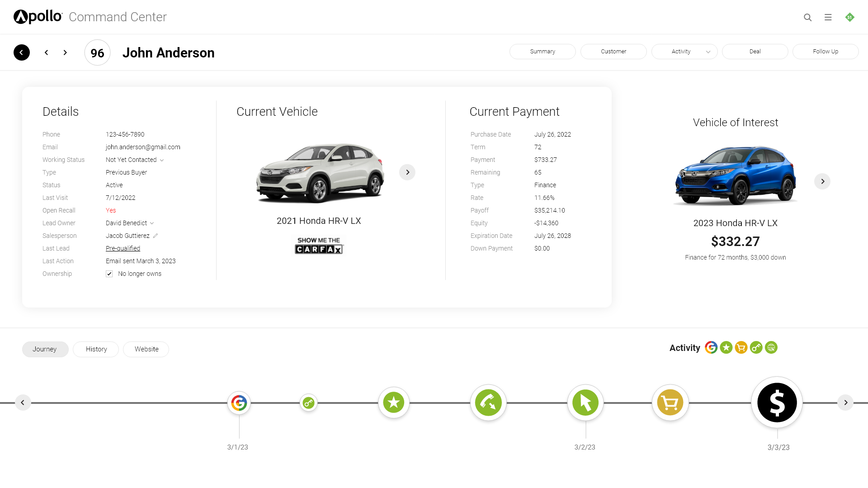Show next vehicle of interest
This screenshot has height=488, width=868.
click(x=822, y=181)
